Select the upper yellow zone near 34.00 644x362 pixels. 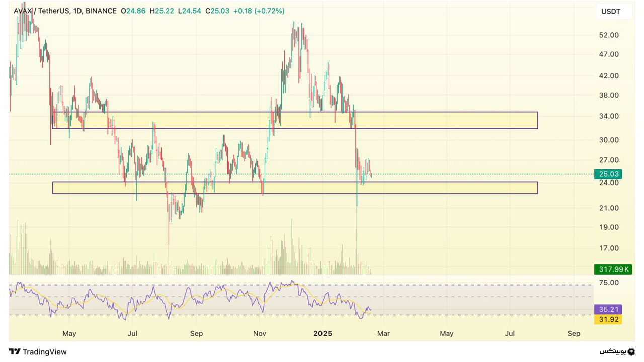295,120
